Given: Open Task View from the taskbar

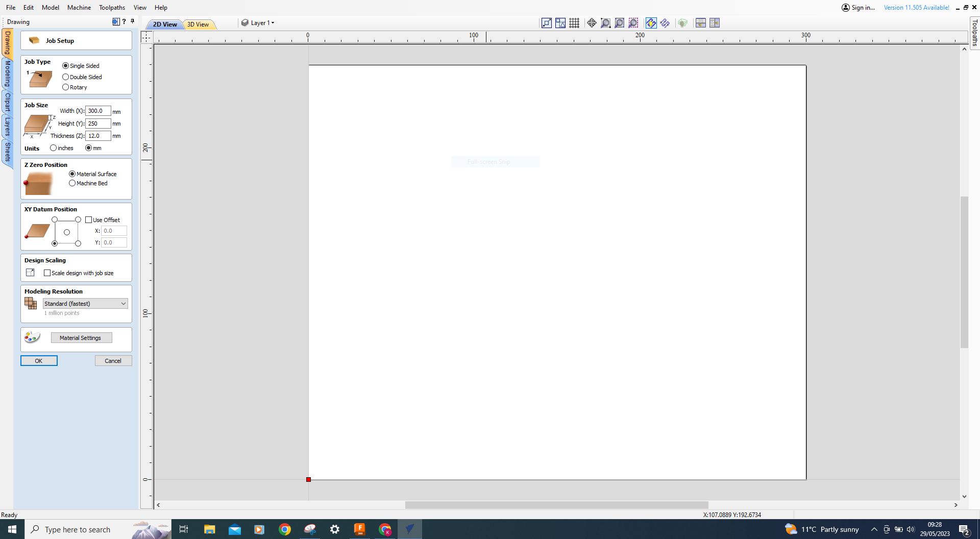Looking at the screenshot, I should (184, 529).
